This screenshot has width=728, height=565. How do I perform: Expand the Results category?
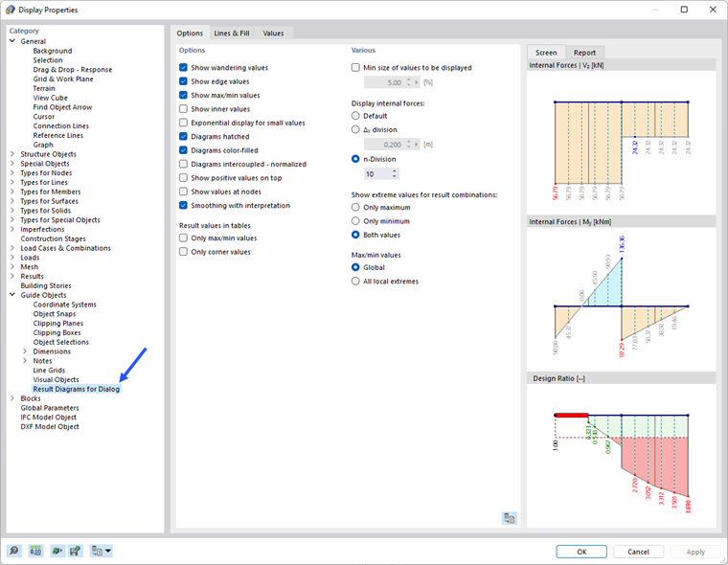pyautogui.click(x=12, y=276)
